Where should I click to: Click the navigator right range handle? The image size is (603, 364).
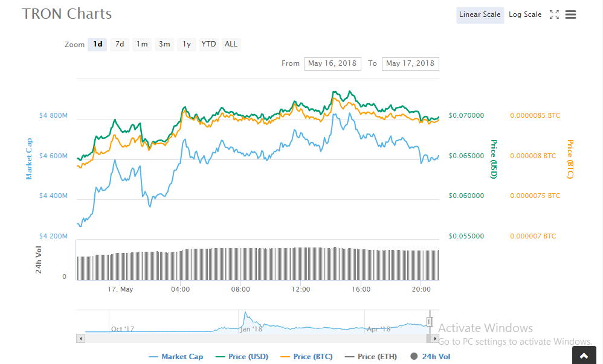point(430,322)
